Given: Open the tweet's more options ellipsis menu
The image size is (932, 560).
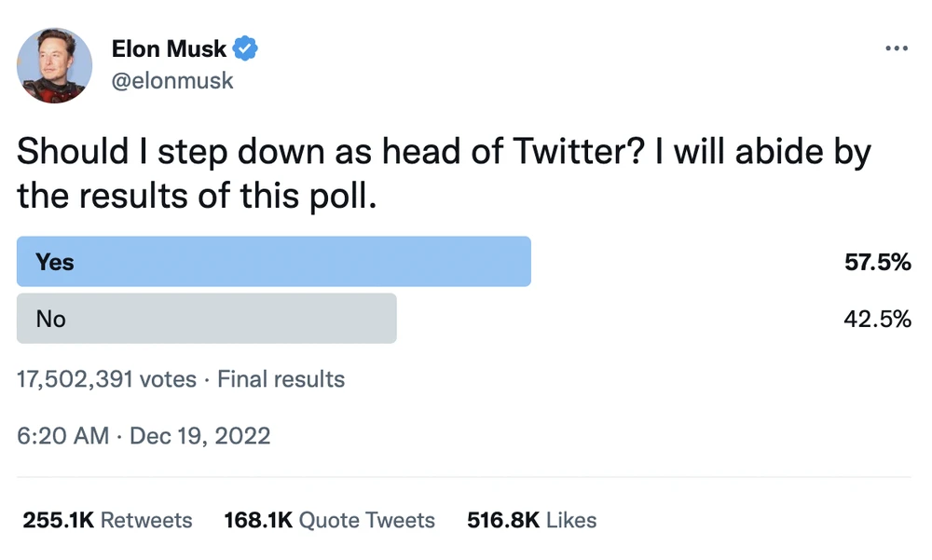Looking at the screenshot, I should point(897,48).
